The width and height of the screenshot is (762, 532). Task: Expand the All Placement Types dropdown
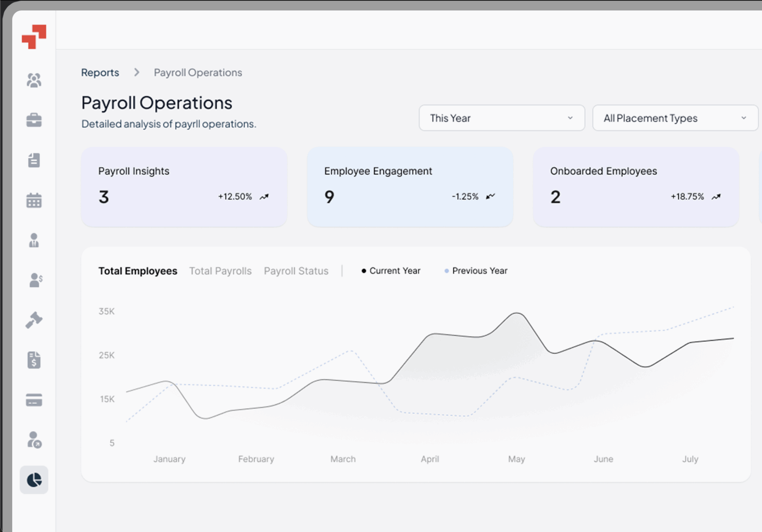click(675, 118)
